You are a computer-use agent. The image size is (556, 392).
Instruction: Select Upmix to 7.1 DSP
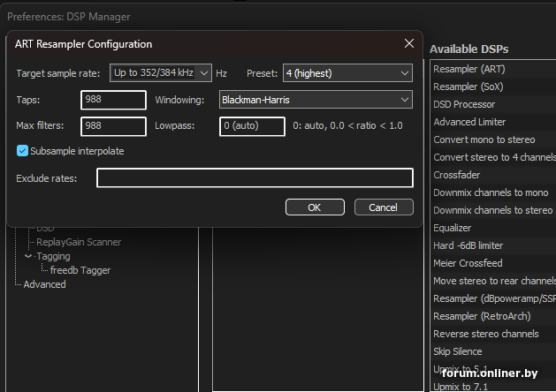pyautogui.click(x=461, y=387)
